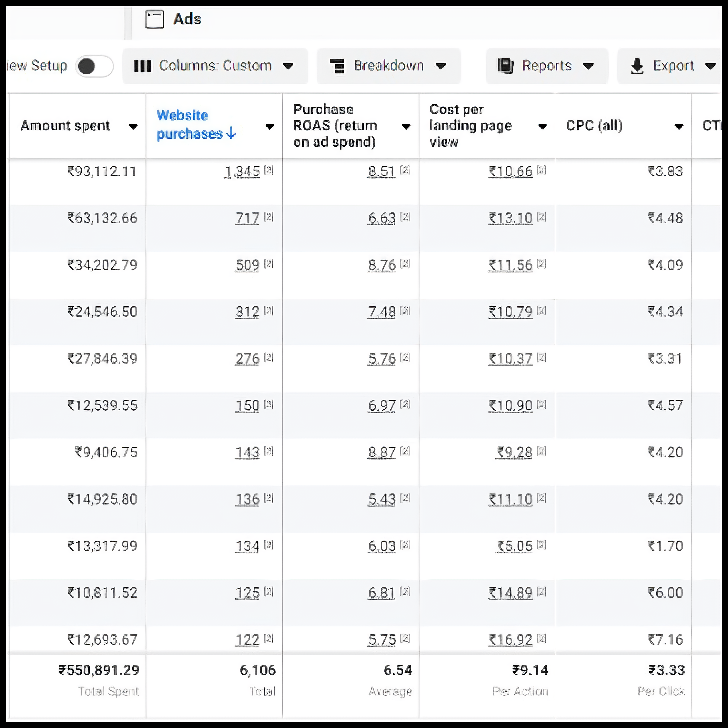Click the columns icon on Columns button
Screen dimensions: 728x728
pyautogui.click(x=143, y=66)
